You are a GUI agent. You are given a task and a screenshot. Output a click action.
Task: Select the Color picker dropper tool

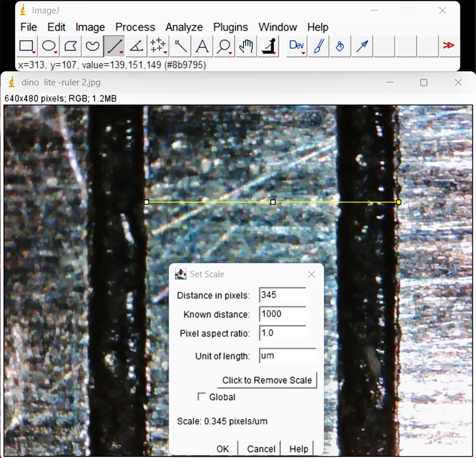coord(269,46)
